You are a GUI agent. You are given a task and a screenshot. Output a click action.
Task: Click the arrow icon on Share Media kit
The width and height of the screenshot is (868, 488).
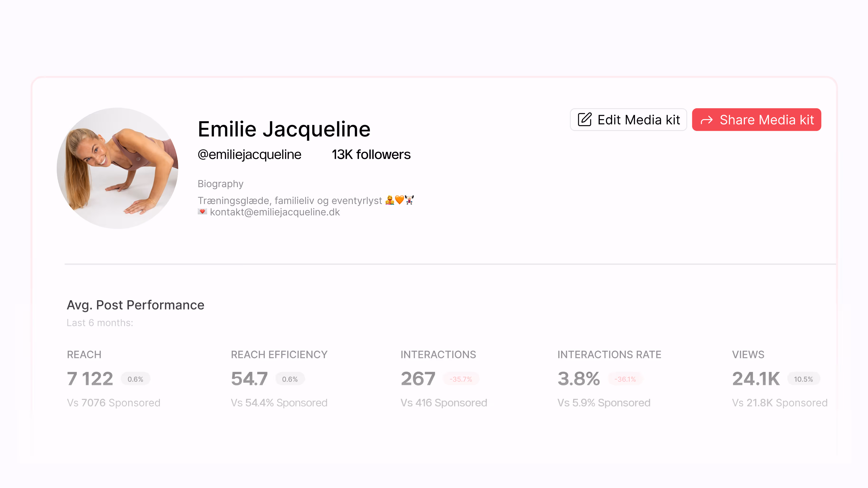coord(707,120)
